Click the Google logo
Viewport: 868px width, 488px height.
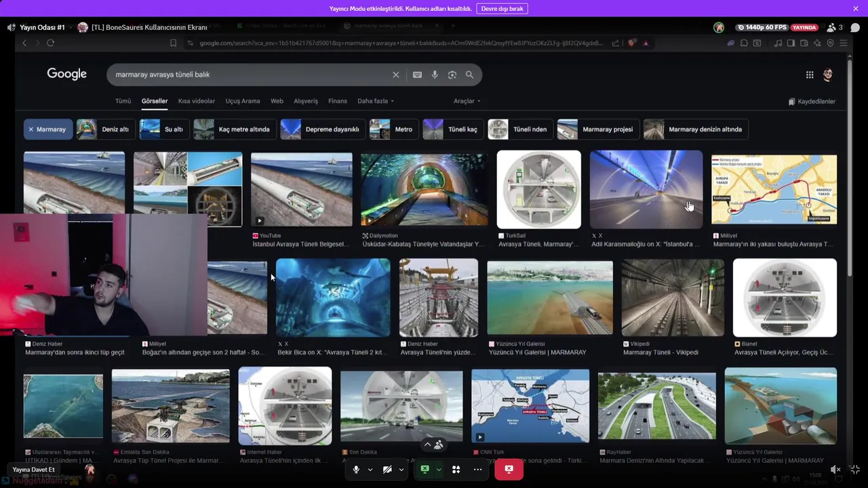tap(66, 74)
